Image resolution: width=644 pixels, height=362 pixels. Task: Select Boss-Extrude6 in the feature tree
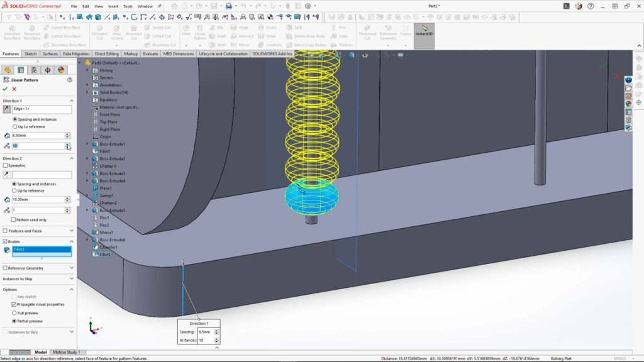pos(112,240)
